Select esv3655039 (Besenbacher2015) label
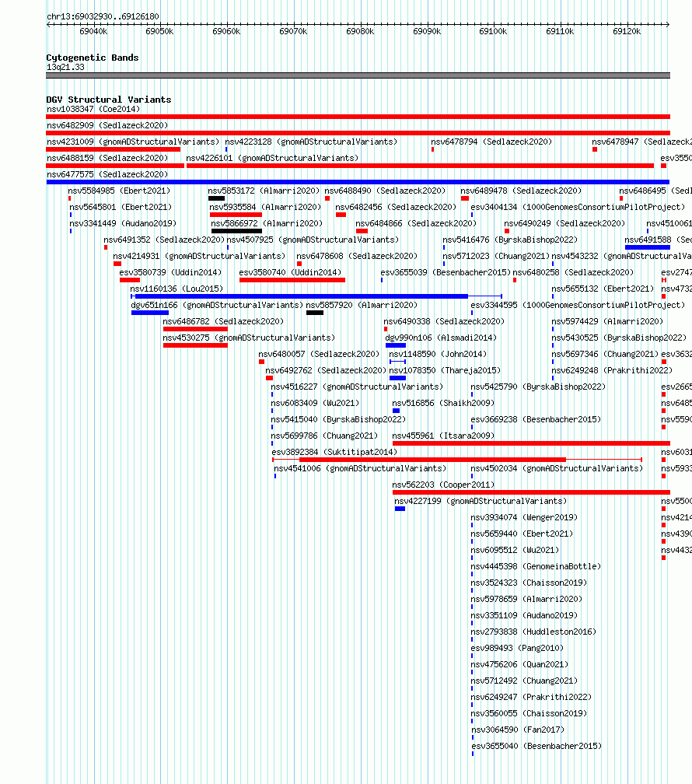The width and height of the screenshot is (692, 784). (446, 272)
